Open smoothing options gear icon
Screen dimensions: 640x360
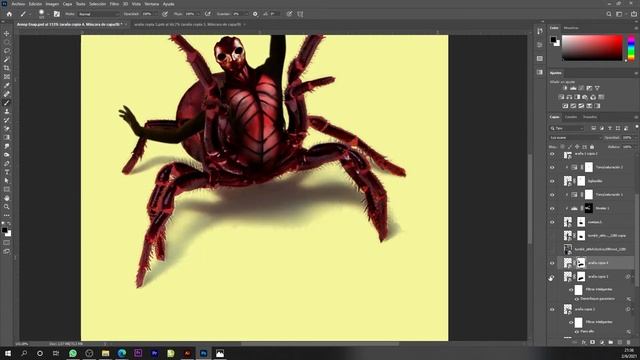click(255, 14)
